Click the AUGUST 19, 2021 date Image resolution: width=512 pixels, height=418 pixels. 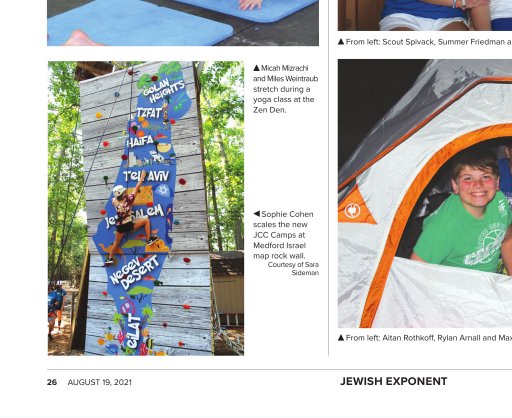(100, 382)
